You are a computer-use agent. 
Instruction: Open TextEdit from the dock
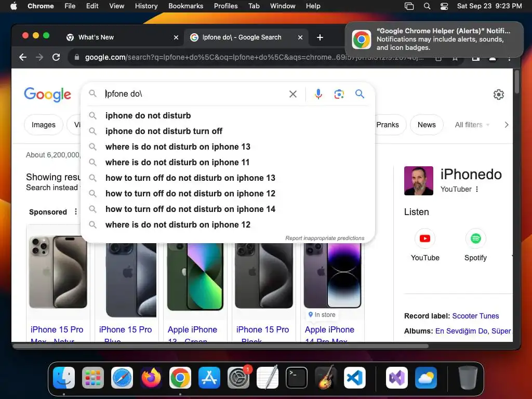click(x=268, y=378)
